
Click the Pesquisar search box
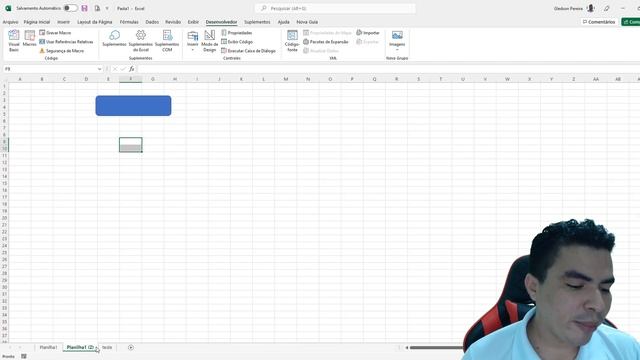[x=335, y=8]
